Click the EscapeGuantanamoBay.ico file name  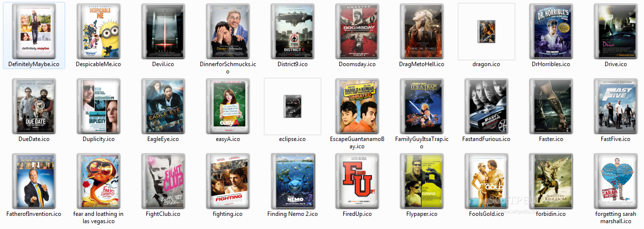click(357, 142)
